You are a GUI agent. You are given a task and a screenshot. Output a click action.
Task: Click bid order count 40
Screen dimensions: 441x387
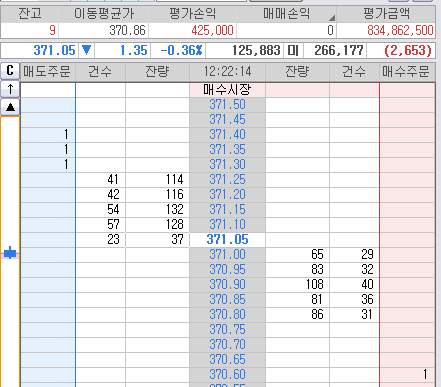click(354, 285)
